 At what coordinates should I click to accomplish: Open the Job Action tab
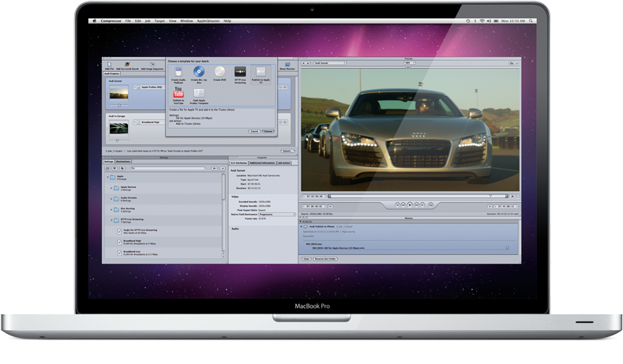[x=283, y=161]
